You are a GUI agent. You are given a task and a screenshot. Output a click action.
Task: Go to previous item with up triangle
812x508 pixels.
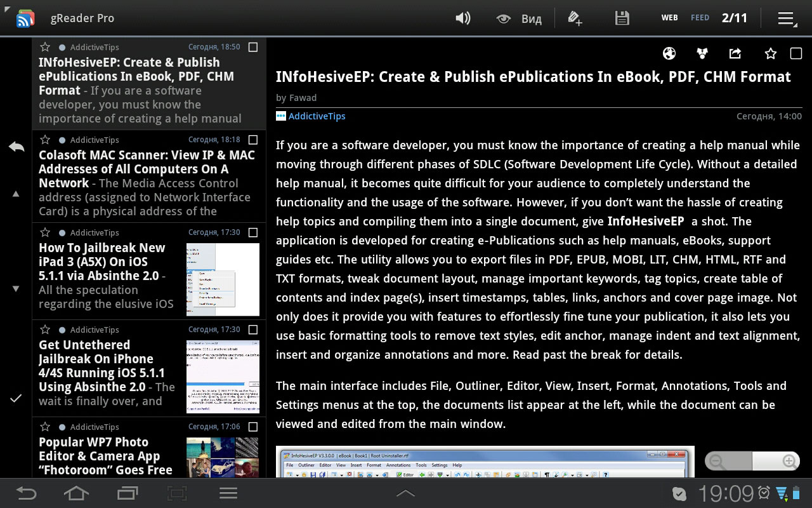tap(16, 194)
